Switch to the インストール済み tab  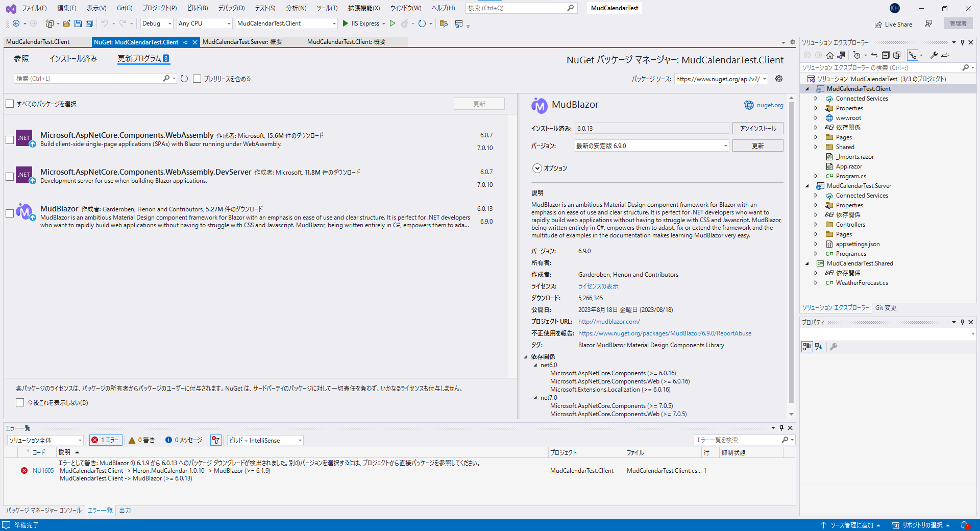(x=73, y=59)
